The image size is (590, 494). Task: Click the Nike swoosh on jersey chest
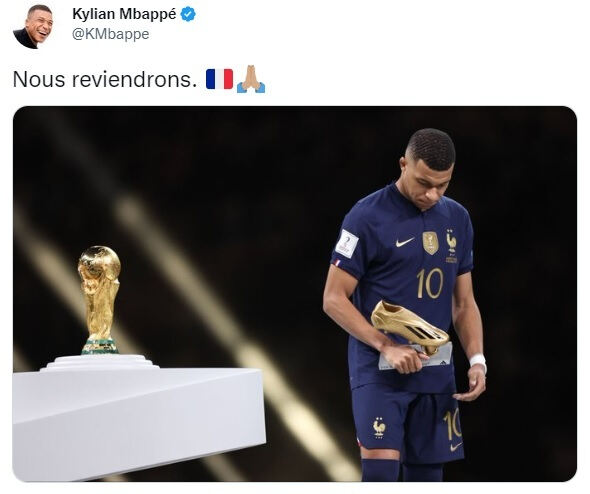tap(404, 242)
